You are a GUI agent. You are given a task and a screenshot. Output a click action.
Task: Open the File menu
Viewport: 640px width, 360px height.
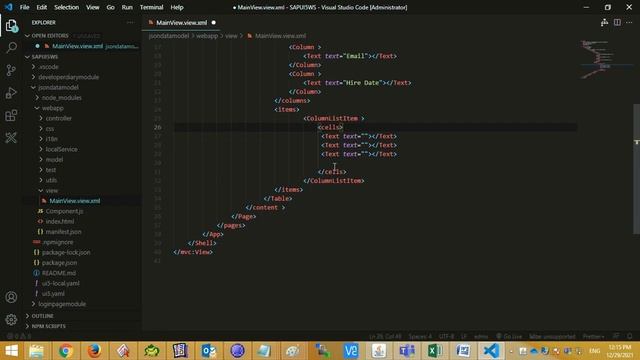(24, 7)
